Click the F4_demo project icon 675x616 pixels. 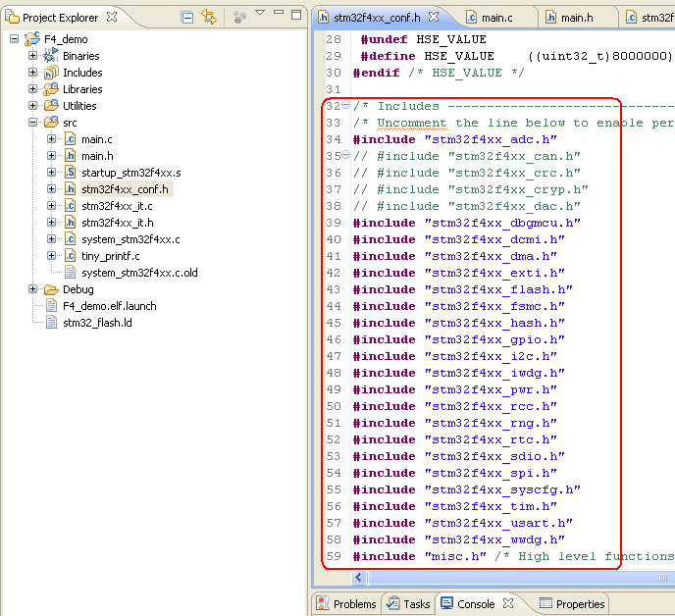[x=32, y=38]
